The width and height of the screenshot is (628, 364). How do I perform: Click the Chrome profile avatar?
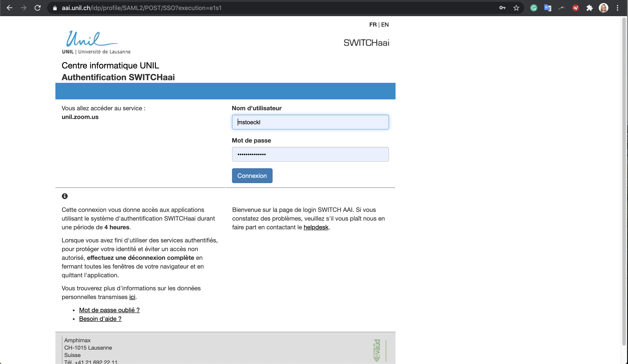(603, 8)
